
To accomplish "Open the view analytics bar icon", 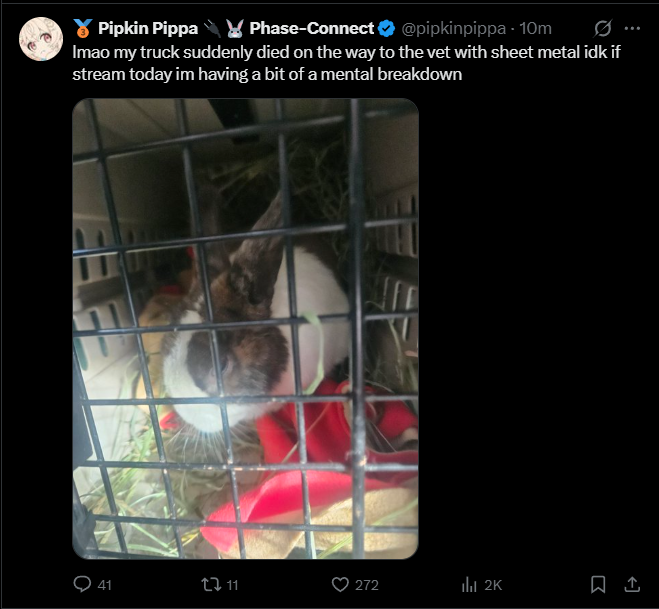I will [469, 585].
